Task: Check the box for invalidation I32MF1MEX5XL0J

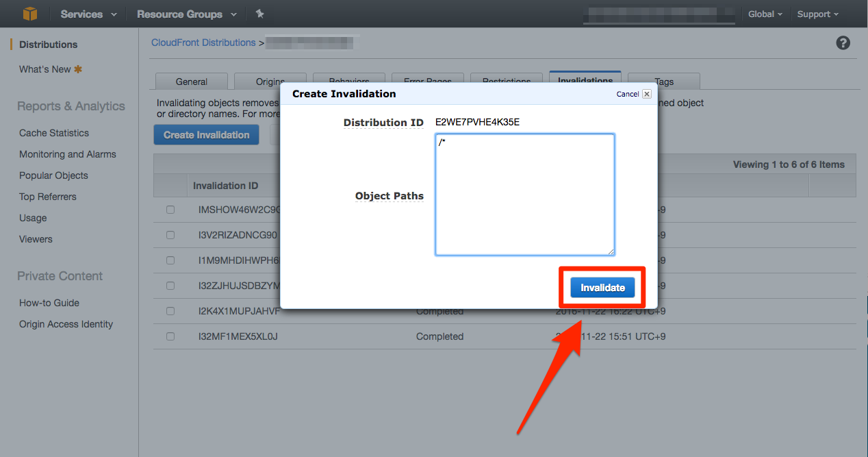Action: (x=170, y=336)
